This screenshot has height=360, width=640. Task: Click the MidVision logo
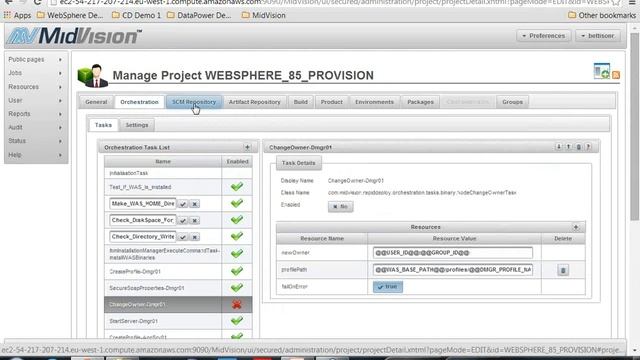tap(74, 36)
